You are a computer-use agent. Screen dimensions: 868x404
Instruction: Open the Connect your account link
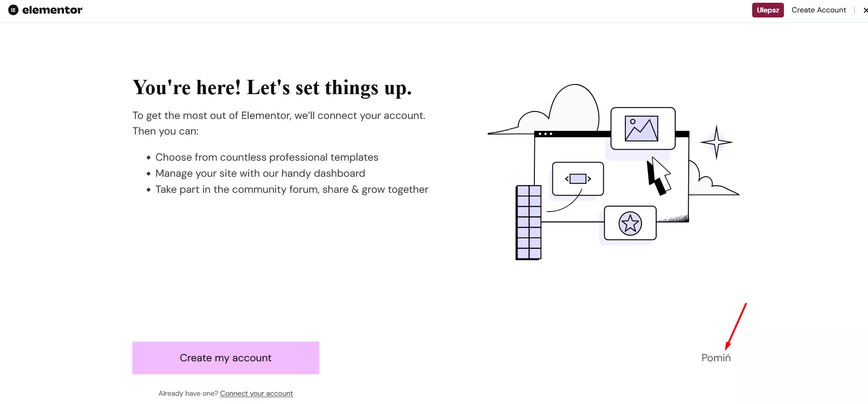(256, 393)
